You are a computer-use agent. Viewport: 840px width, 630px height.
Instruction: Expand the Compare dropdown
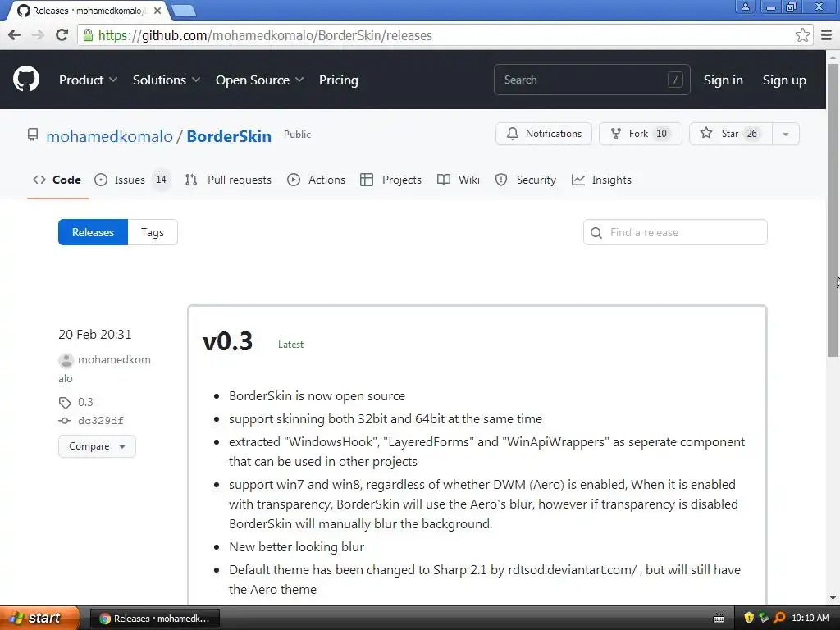(x=97, y=446)
